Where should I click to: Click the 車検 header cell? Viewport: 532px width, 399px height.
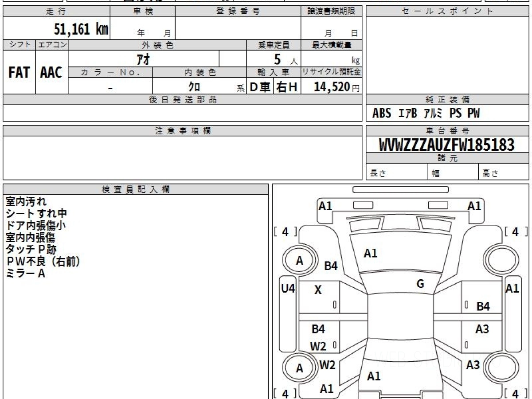[143, 11]
